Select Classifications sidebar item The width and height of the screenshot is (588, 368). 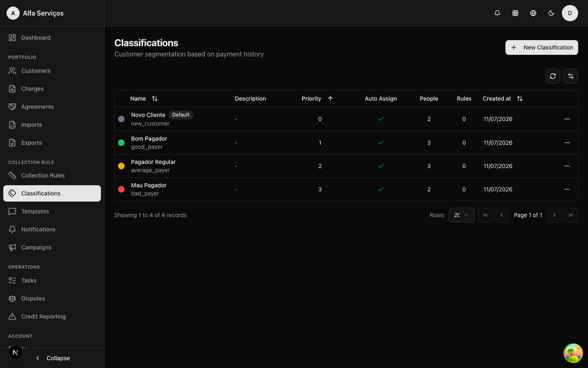point(52,193)
